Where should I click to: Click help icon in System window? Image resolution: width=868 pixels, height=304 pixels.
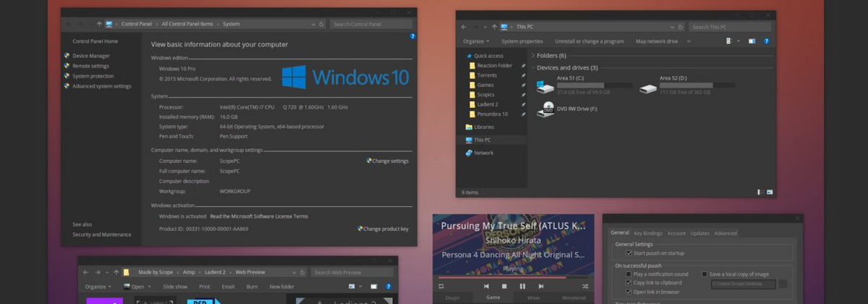click(413, 36)
